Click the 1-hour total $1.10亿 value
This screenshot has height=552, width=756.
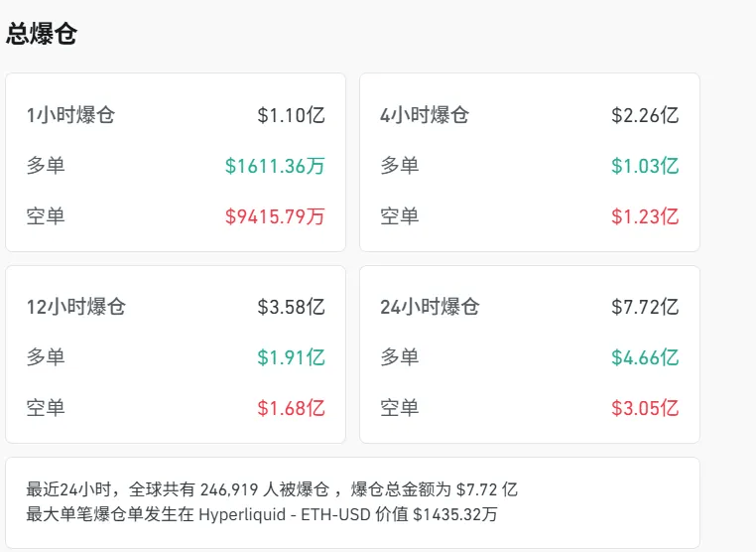(x=291, y=115)
